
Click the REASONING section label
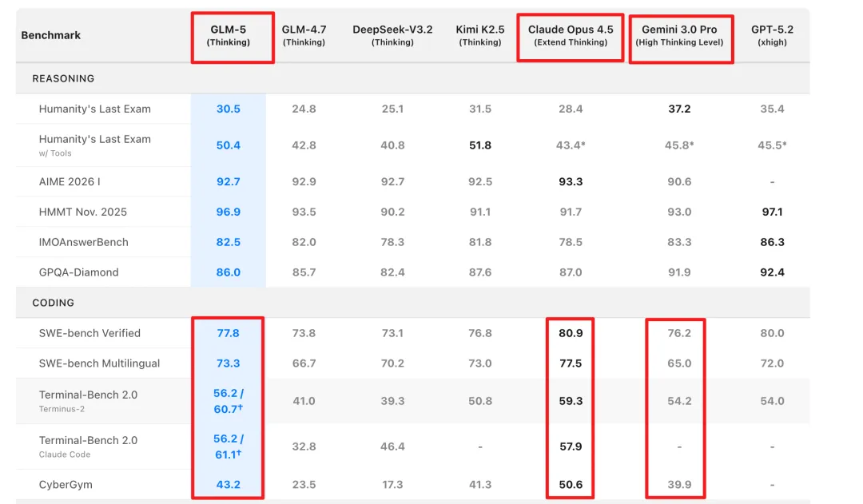click(x=63, y=79)
